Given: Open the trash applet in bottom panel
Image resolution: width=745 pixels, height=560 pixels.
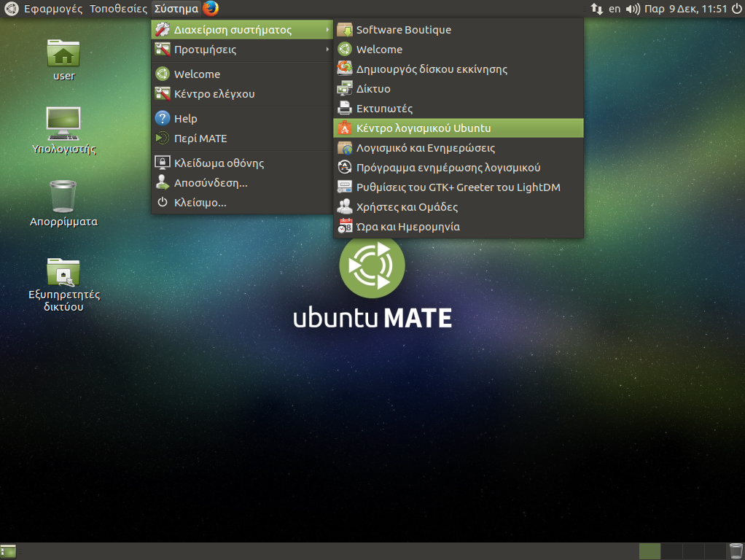Looking at the screenshot, I should point(736,551).
